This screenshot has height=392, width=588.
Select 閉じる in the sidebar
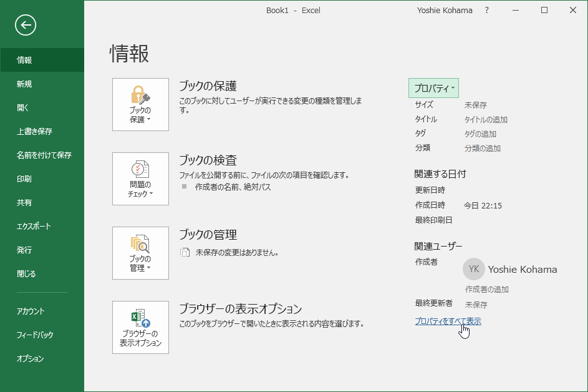[x=42, y=274]
